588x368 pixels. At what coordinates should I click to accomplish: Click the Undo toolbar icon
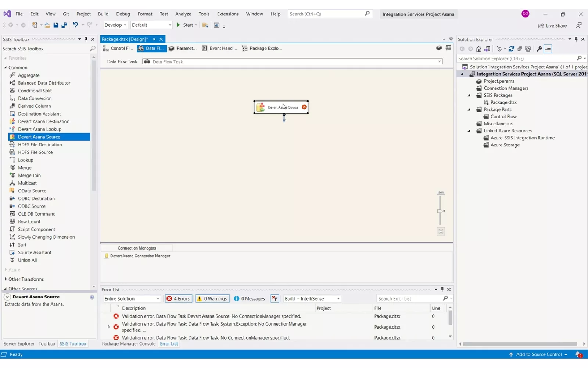tap(75, 25)
